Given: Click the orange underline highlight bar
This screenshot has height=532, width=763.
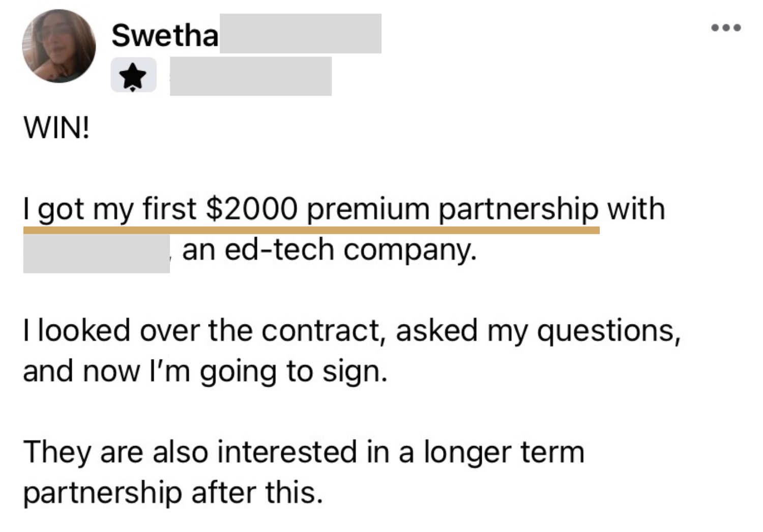Looking at the screenshot, I should point(311,230).
